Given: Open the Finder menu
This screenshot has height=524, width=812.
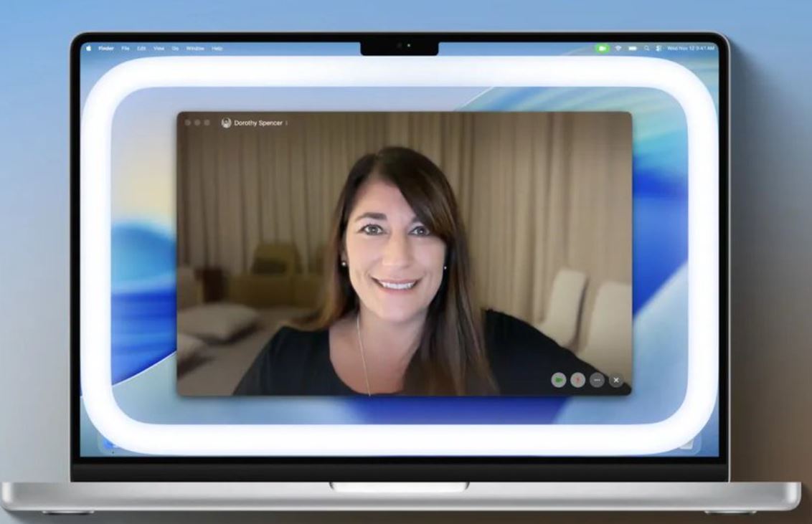Looking at the screenshot, I should pos(105,48).
